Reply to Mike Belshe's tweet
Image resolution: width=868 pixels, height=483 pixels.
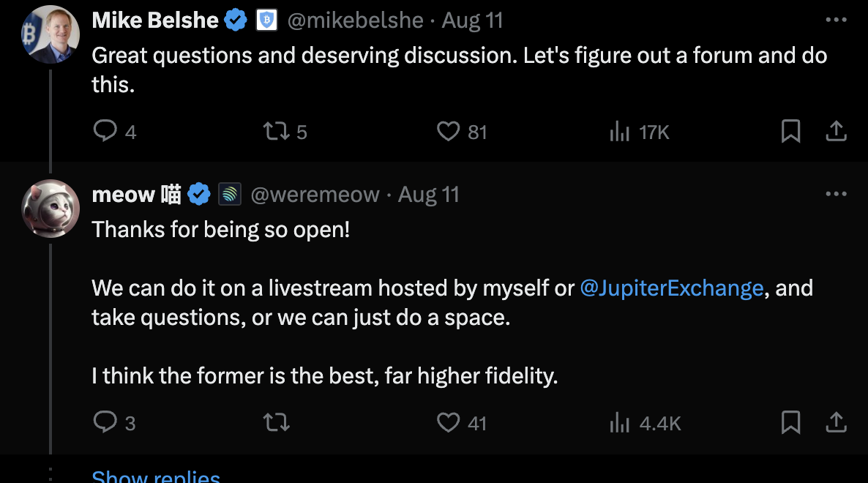point(106,132)
